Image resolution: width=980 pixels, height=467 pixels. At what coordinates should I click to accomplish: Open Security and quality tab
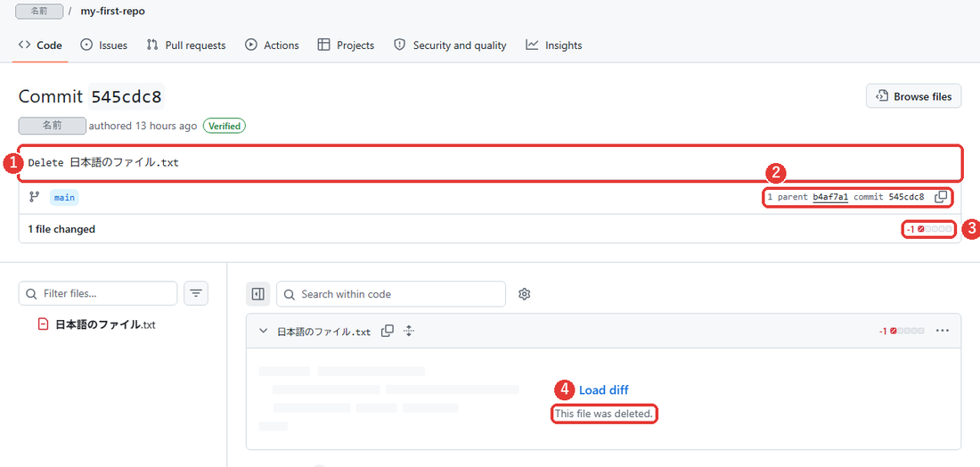[x=450, y=45]
